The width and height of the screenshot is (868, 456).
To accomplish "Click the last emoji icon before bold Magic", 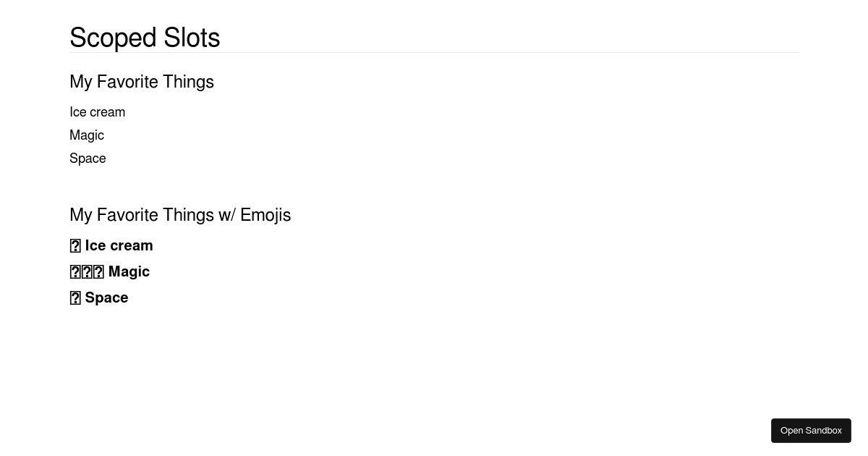I will pyautogui.click(x=98, y=272).
